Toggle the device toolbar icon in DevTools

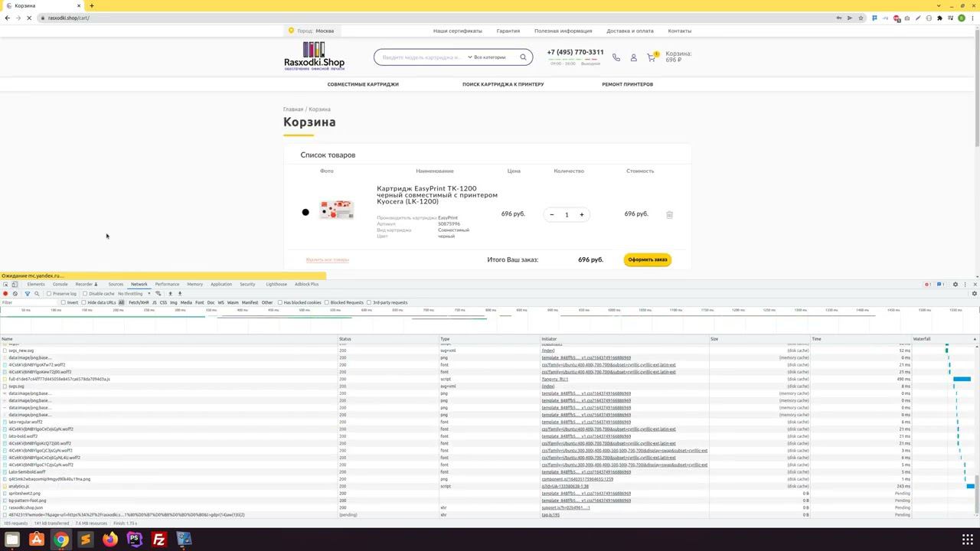(15, 285)
